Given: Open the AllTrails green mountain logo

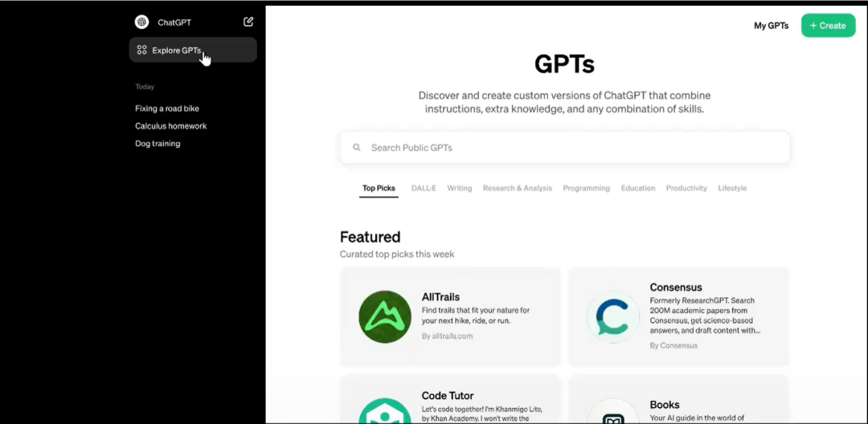Looking at the screenshot, I should click(385, 316).
